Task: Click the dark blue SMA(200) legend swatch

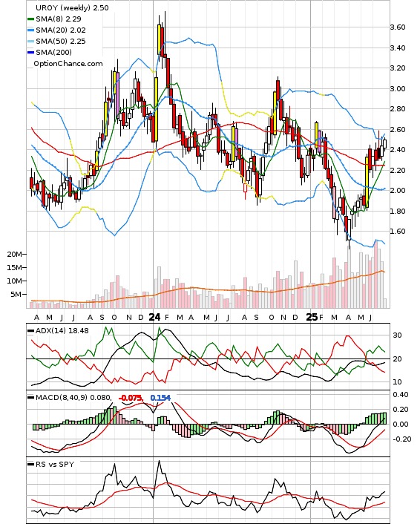Action: tap(30, 53)
